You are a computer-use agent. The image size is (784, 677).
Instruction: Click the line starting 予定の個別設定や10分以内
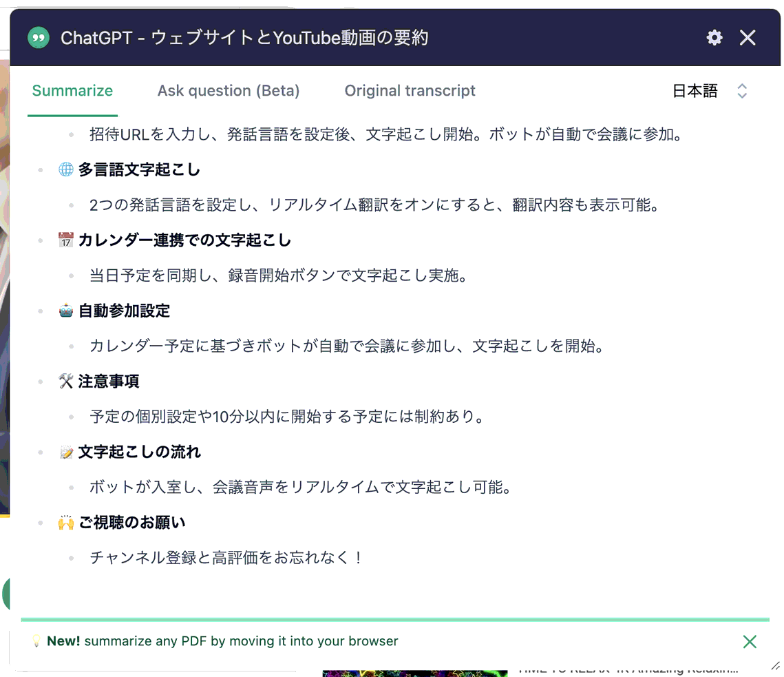point(288,416)
